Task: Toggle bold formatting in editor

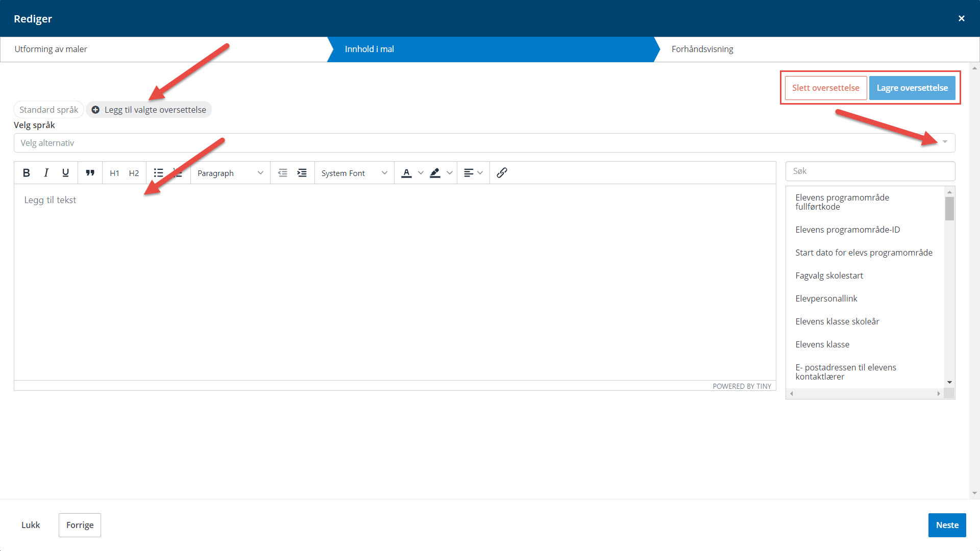Action: 27,173
